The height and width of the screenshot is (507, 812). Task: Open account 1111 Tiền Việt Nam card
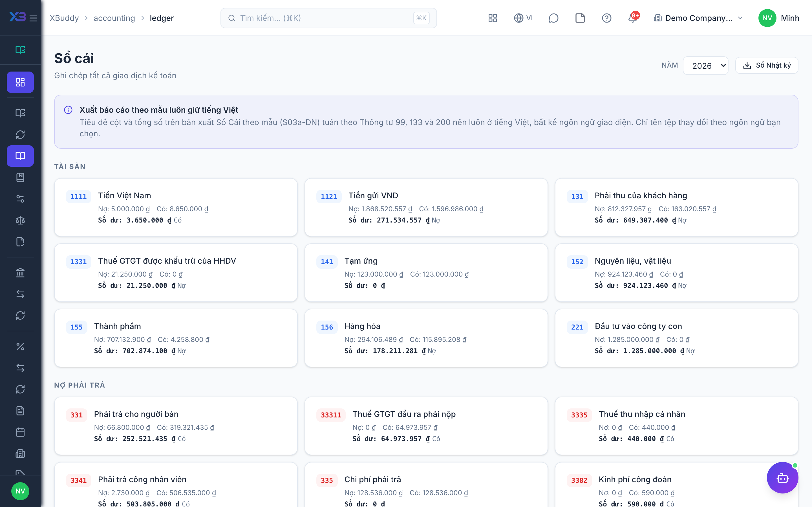click(x=176, y=207)
